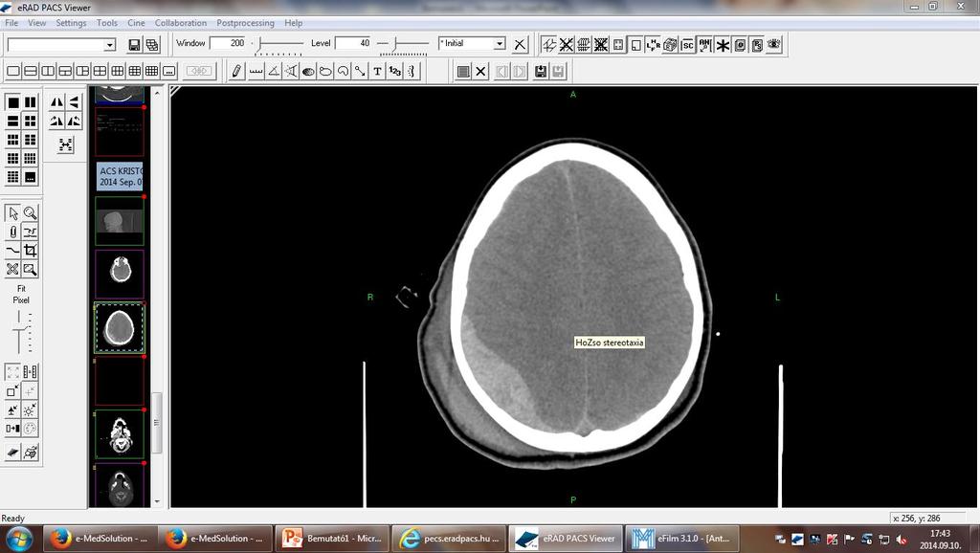Click the save floppy disk icon
This screenshot has width=980, height=553.
pyautogui.click(x=134, y=45)
